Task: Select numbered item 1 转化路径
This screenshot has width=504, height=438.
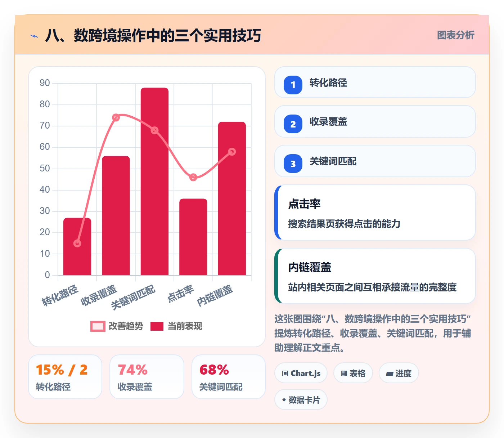Action: pos(375,82)
